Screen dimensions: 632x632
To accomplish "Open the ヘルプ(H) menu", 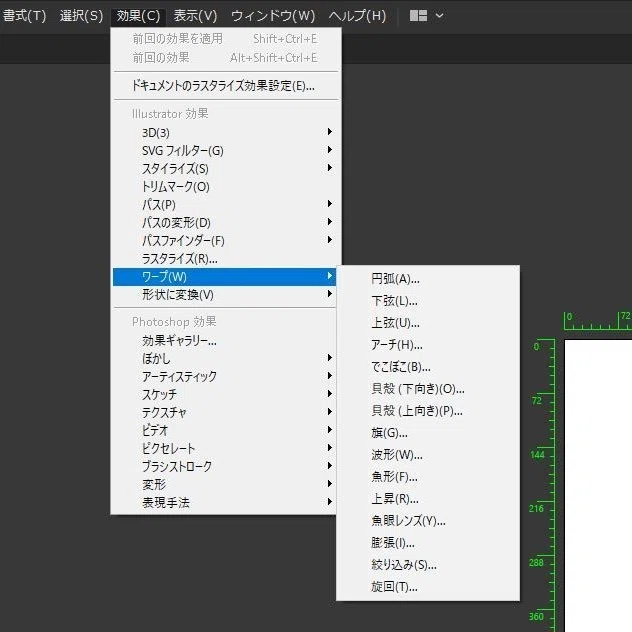I will tap(357, 16).
